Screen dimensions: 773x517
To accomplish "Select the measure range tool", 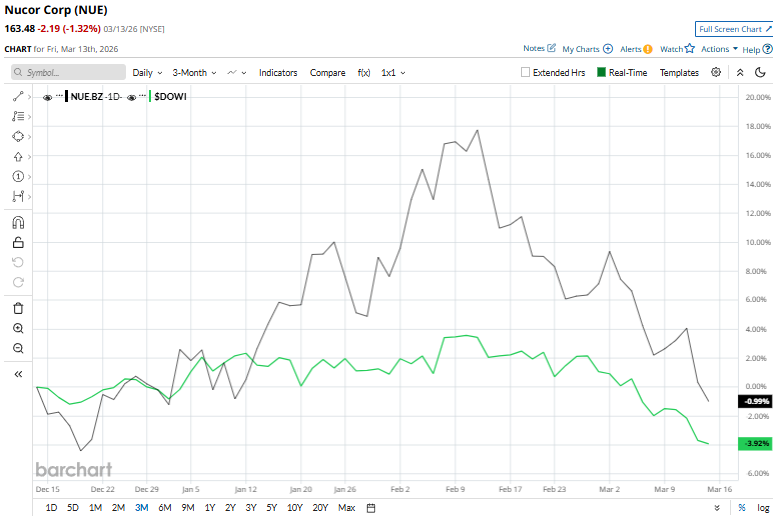I will tap(18, 197).
